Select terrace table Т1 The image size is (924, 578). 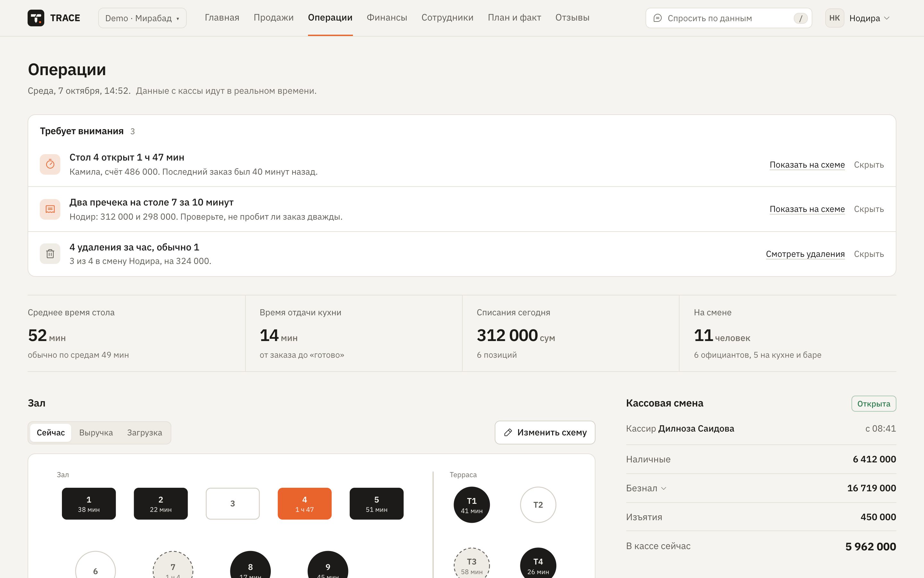(472, 504)
